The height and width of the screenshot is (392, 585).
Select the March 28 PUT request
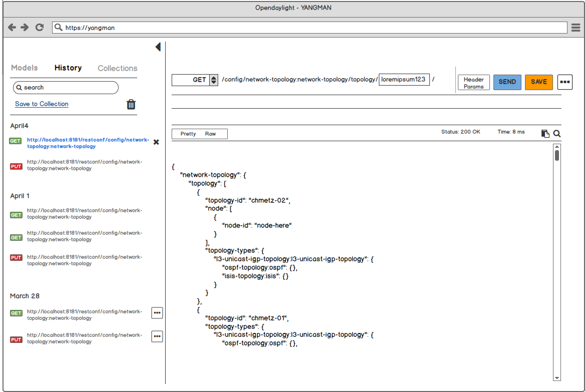point(84,338)
